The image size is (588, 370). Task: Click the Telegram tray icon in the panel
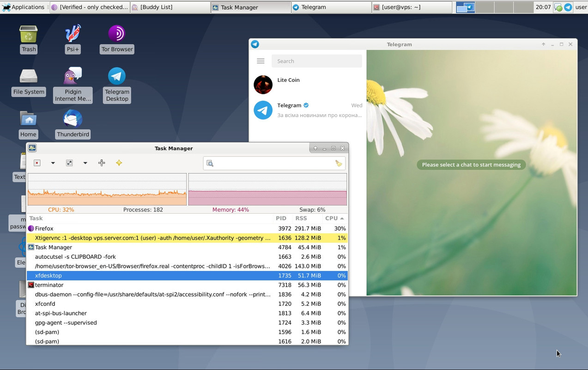coord(568,7)
